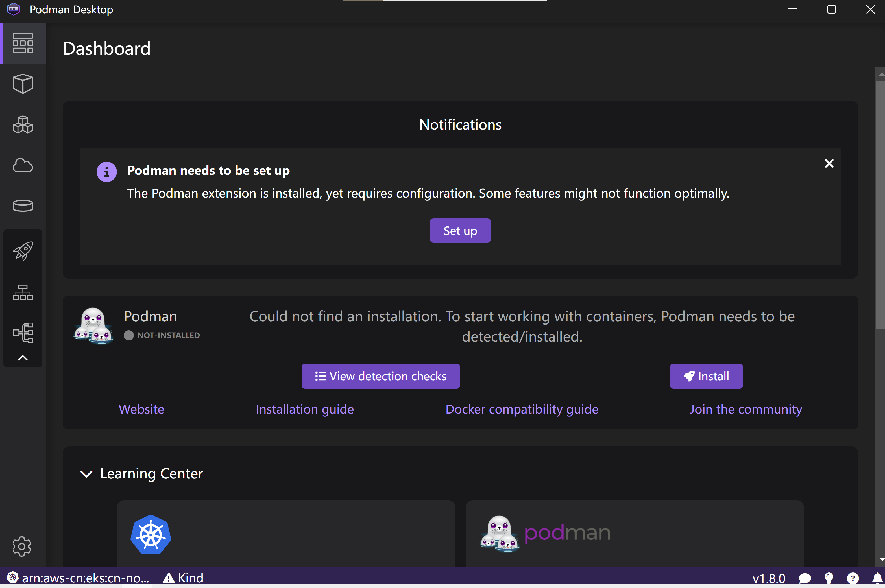
Task: Click the lightbulb icon in status bar
Action: pyautogui.click(x=829, y=578)
